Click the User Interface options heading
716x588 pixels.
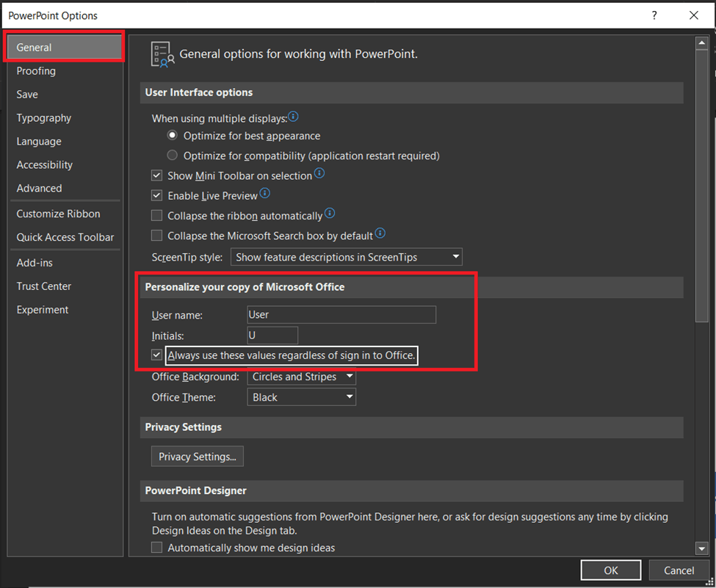tap(198, 92)
